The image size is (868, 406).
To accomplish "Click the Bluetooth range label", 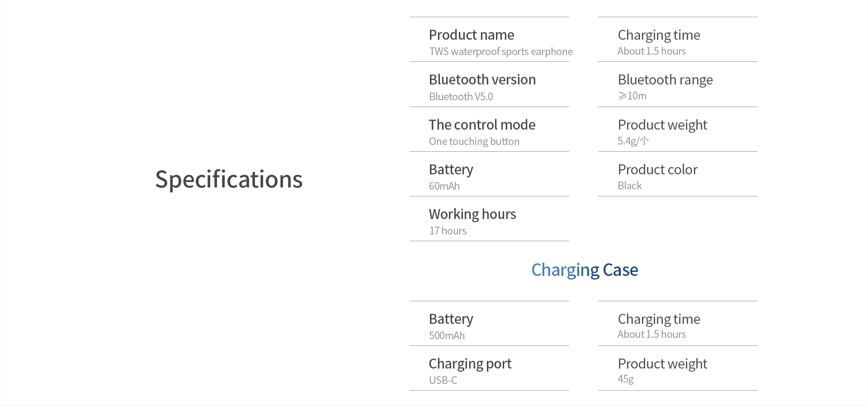I will point(665,80).
